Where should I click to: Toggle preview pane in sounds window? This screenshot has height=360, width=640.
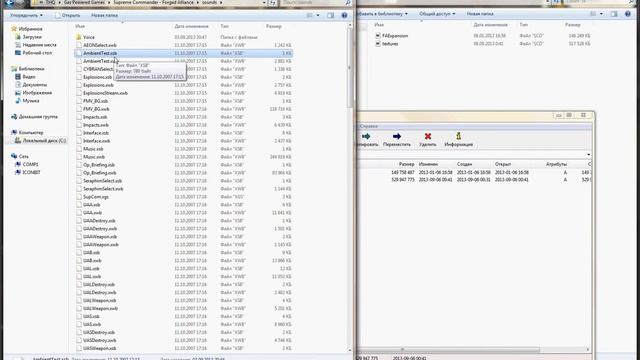(x=331, y=15)
